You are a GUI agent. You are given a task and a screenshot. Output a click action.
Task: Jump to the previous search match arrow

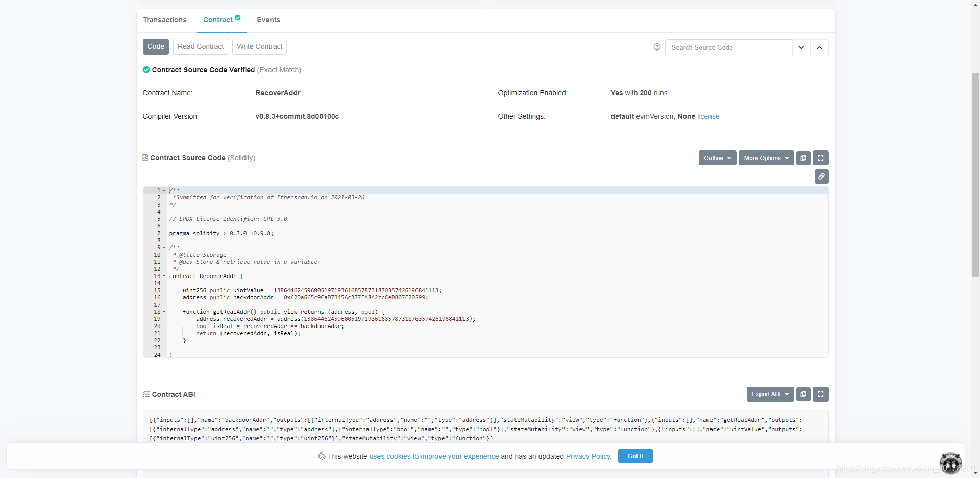(x=819, y=47)
